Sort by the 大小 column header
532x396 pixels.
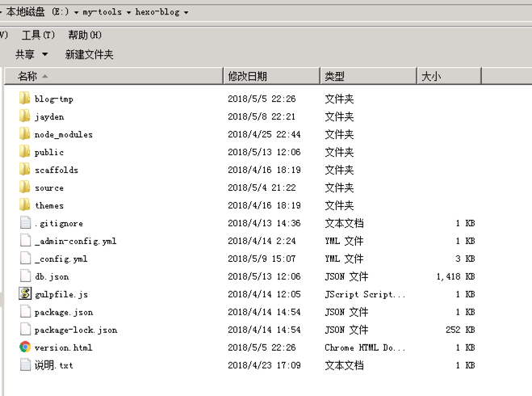click(431, 76)
